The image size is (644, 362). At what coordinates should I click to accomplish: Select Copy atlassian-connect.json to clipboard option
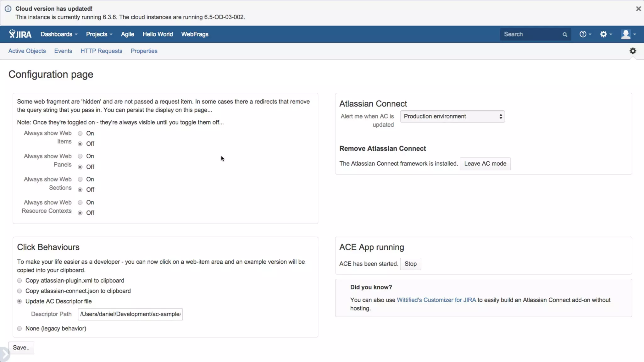pyautogui.click(x=19, y=291)
